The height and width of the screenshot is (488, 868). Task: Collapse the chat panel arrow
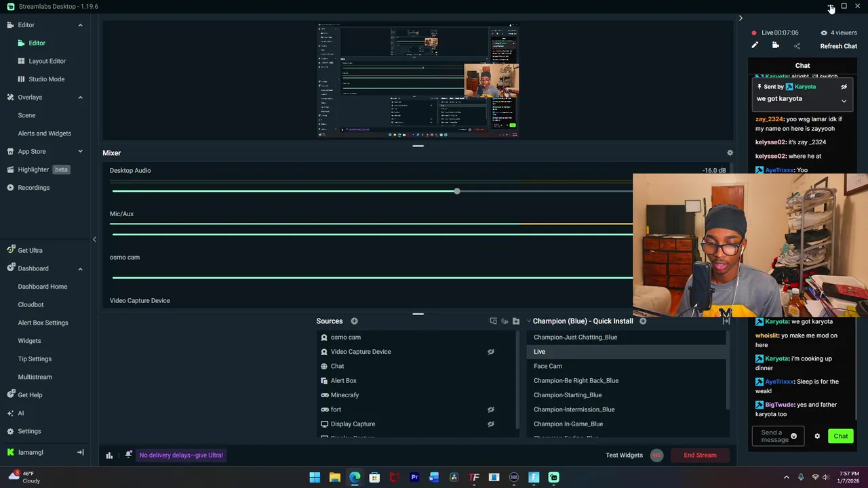coord(741,18)
